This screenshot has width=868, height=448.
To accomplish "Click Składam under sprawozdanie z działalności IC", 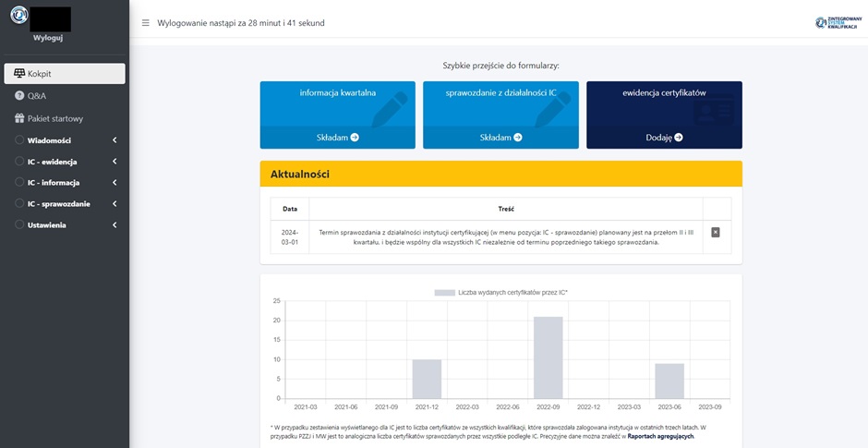I will [x=500, y=138].
